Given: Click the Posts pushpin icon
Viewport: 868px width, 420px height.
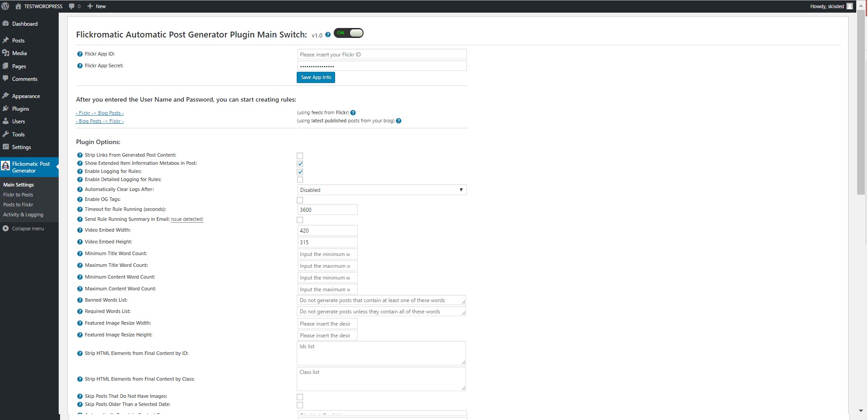Looking at the screenshot, I should pyautogui.click(x=6, y=40).
